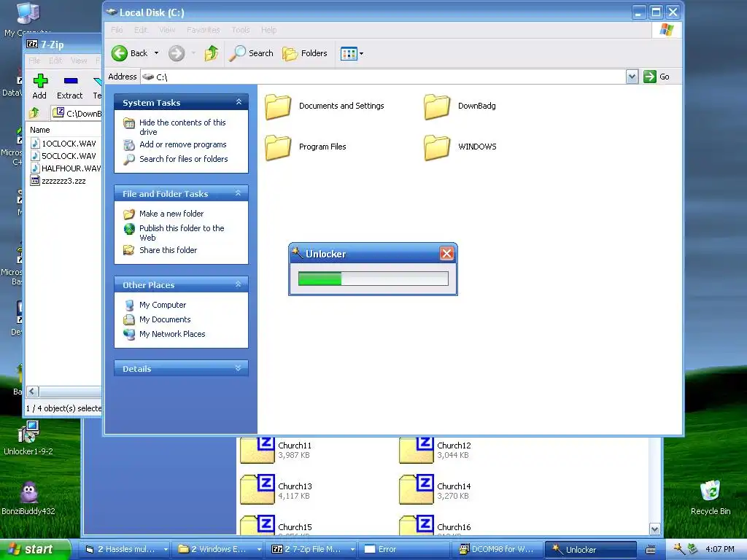Open the Tools menu in Local Disk window
The height and width of the screenshot is (560, 747).
pyautogui.click(x=241, y=30)
